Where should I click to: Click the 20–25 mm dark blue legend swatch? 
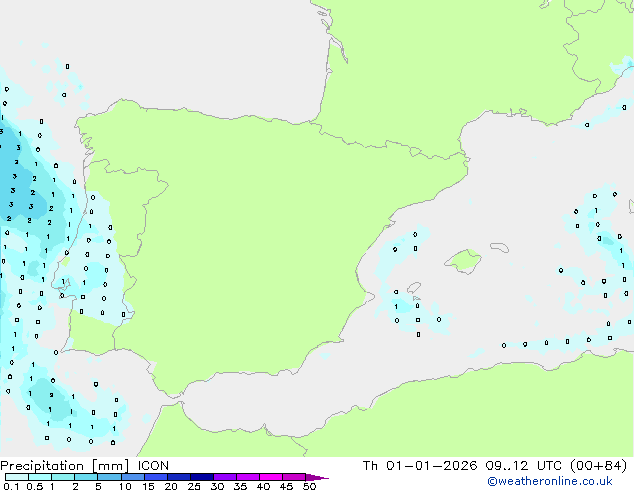pyautogui.click(x=179, y=477)
